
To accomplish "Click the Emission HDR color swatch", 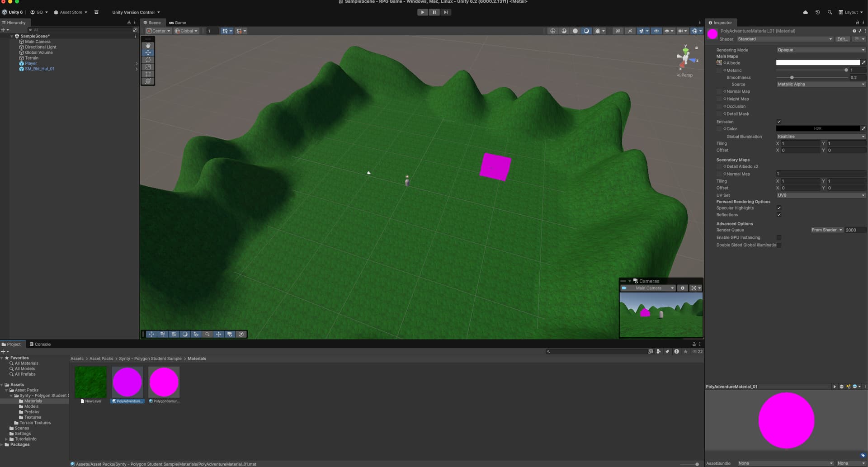I will click(818, 128).
